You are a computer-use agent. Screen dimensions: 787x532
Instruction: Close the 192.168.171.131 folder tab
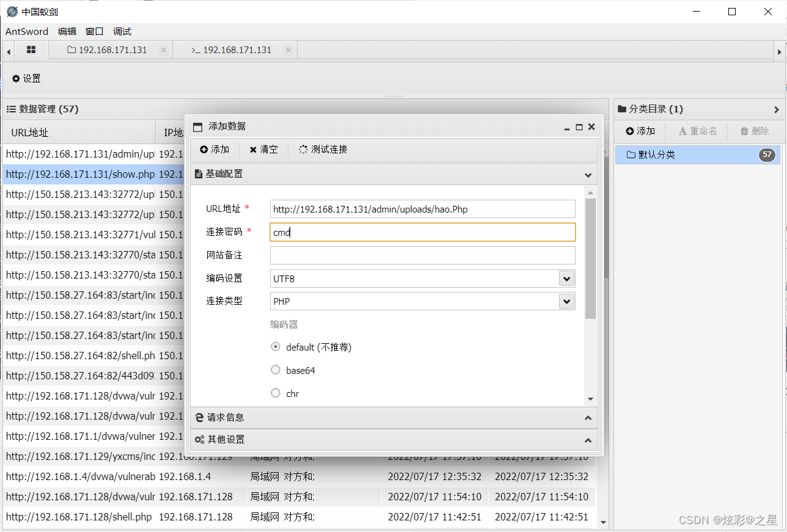(x=163, y=50)
